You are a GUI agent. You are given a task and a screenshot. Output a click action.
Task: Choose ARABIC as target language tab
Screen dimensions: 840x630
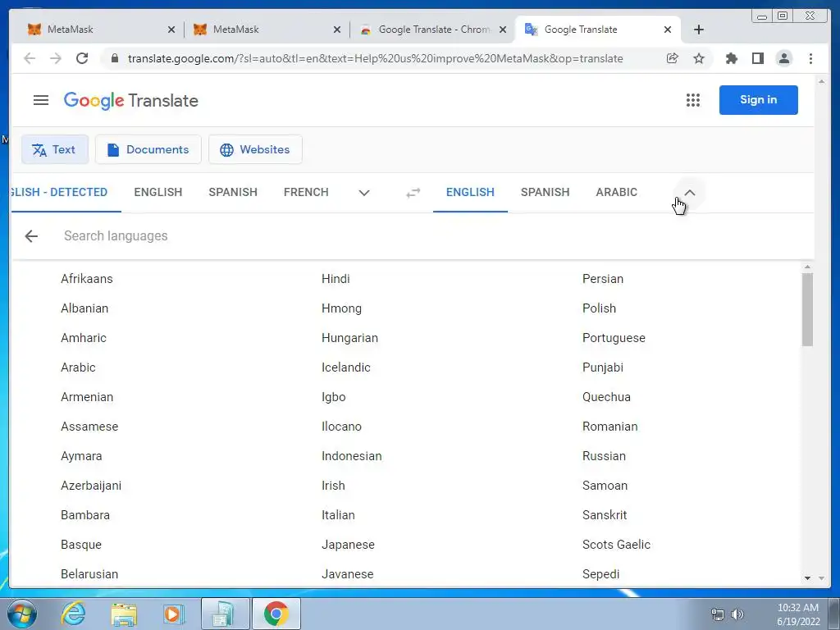coord(617,192)
